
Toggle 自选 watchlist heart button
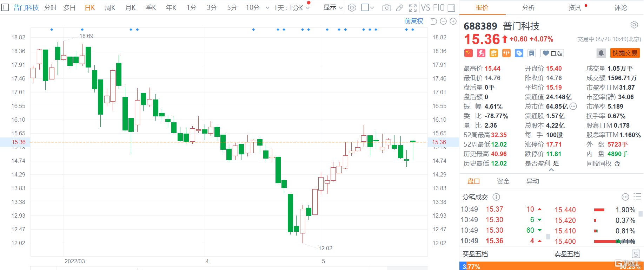click(552, 53)
